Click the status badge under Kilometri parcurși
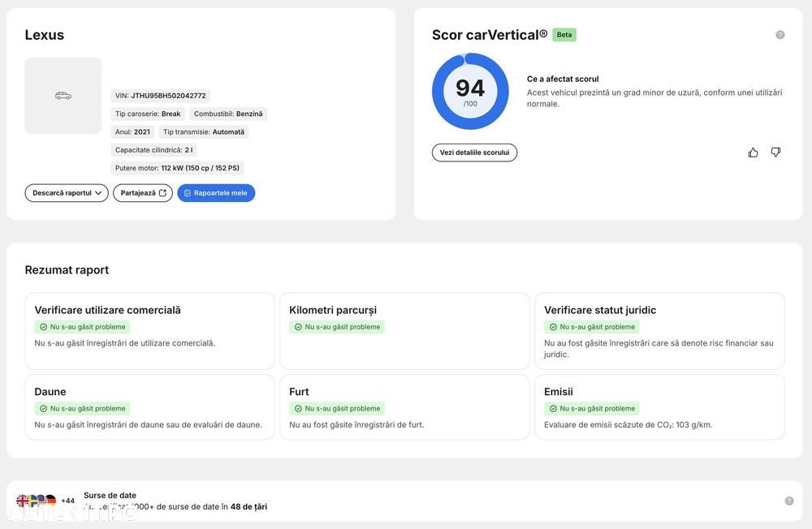812x529 pixels. (x=337, y=327)
